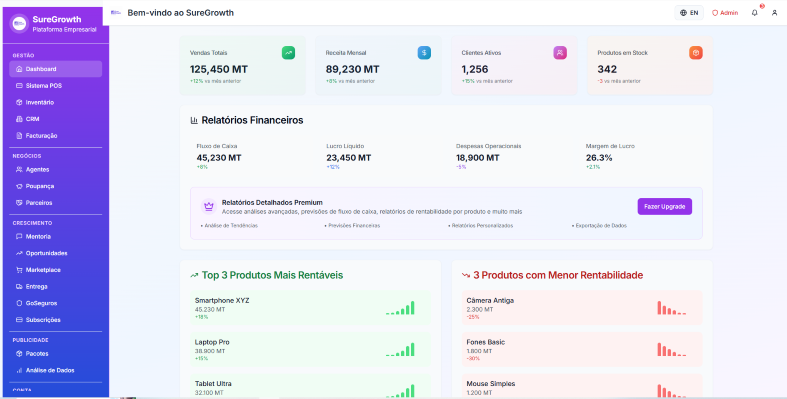
Task: Select Facturação in the sidebar
Action: pos(55,136)
